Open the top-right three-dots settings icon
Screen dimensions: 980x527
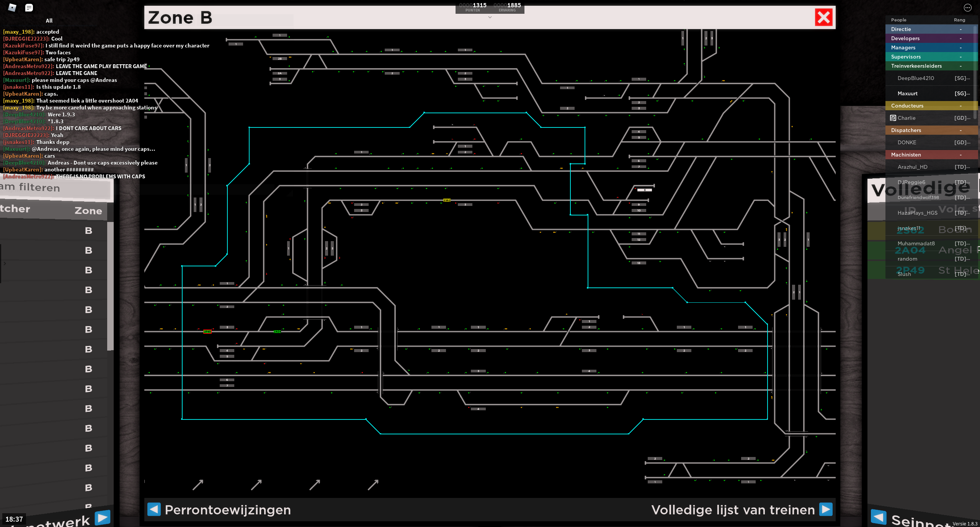[x=967, y=8]
